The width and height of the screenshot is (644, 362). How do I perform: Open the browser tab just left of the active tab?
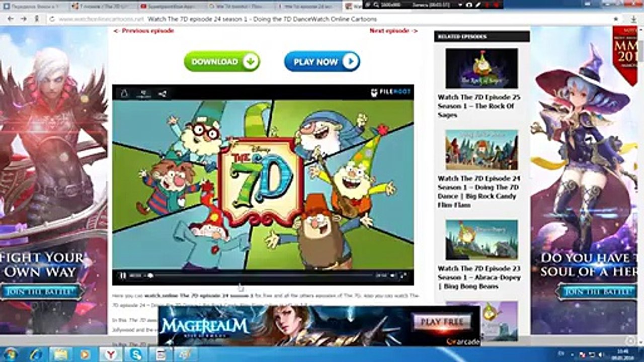point(310,6)
